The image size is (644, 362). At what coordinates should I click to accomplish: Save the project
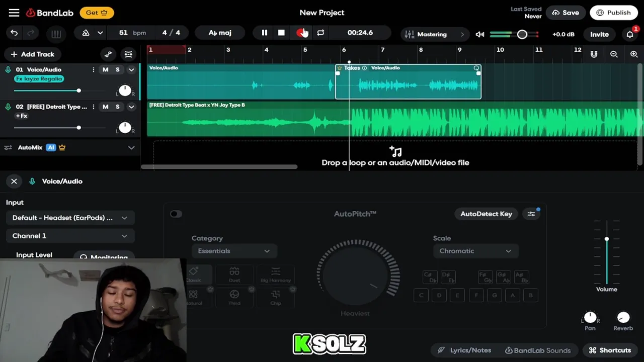point(565,13)
